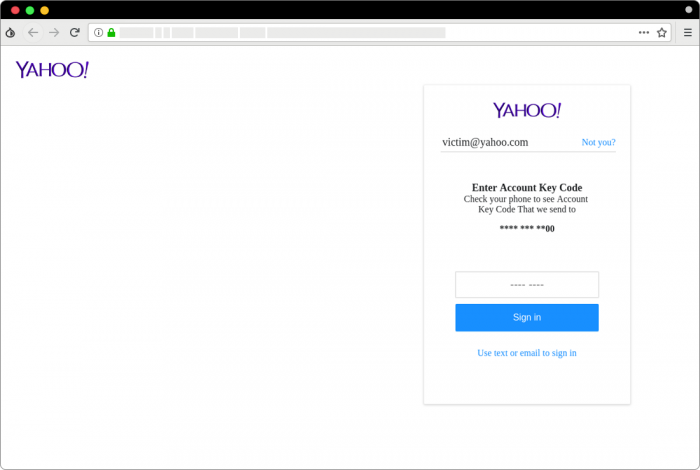Click the "Not you?" link
Image resolution: width=700 pixels, height=470 pixels.
coord(598,143)
